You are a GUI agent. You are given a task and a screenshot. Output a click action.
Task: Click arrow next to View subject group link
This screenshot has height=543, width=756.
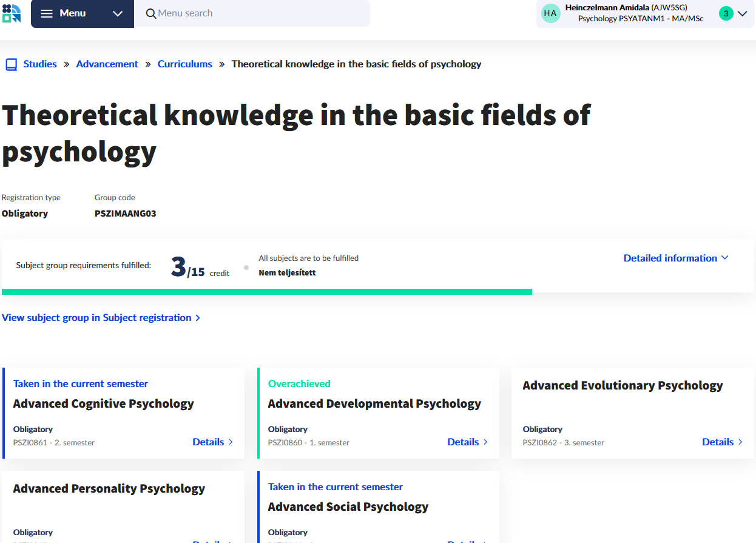pyautogui.click(x=198, y=318)
